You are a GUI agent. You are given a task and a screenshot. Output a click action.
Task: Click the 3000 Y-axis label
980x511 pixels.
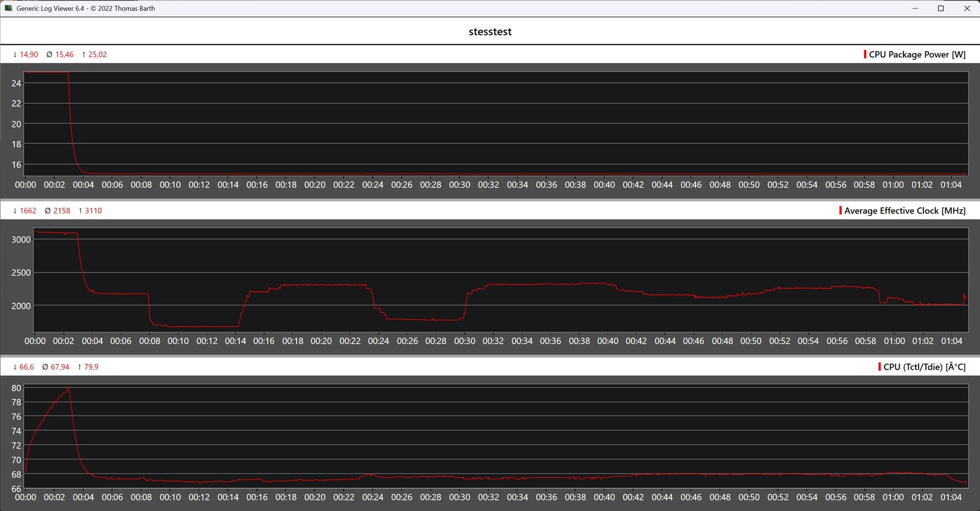[x=21, y=239]
